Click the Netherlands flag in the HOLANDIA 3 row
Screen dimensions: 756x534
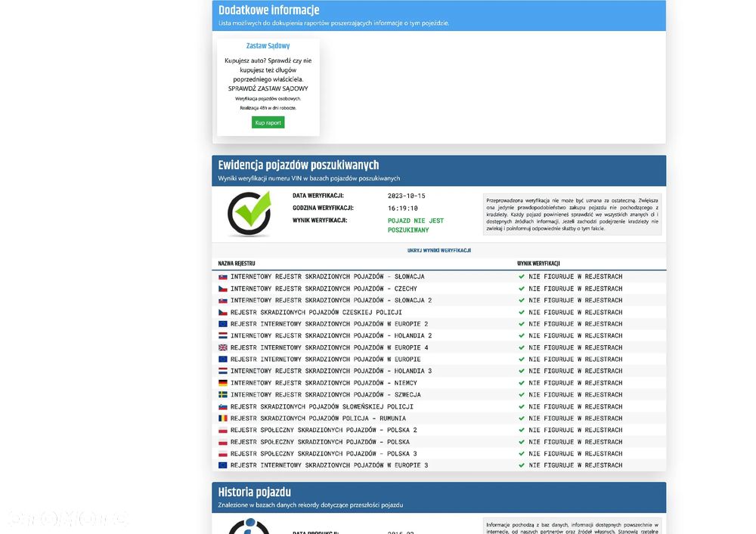click(223, 372)
